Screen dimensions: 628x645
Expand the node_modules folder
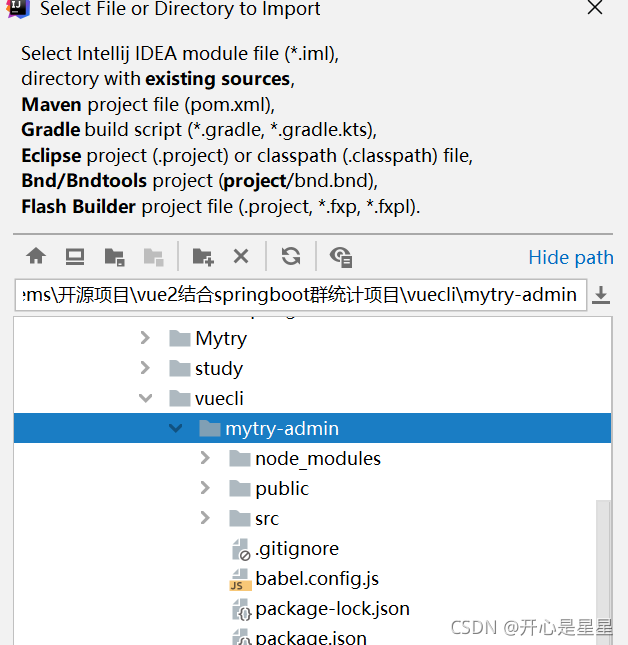coord(205,458)
